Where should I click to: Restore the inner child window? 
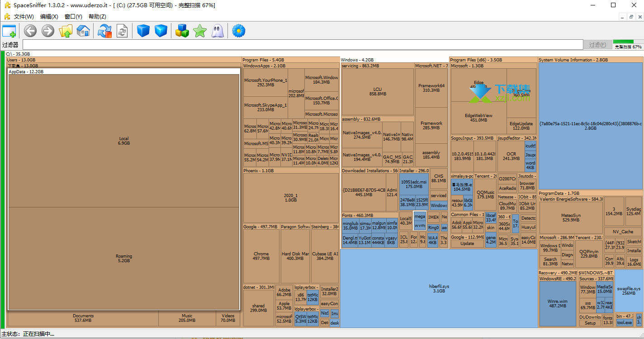[631, 17]
